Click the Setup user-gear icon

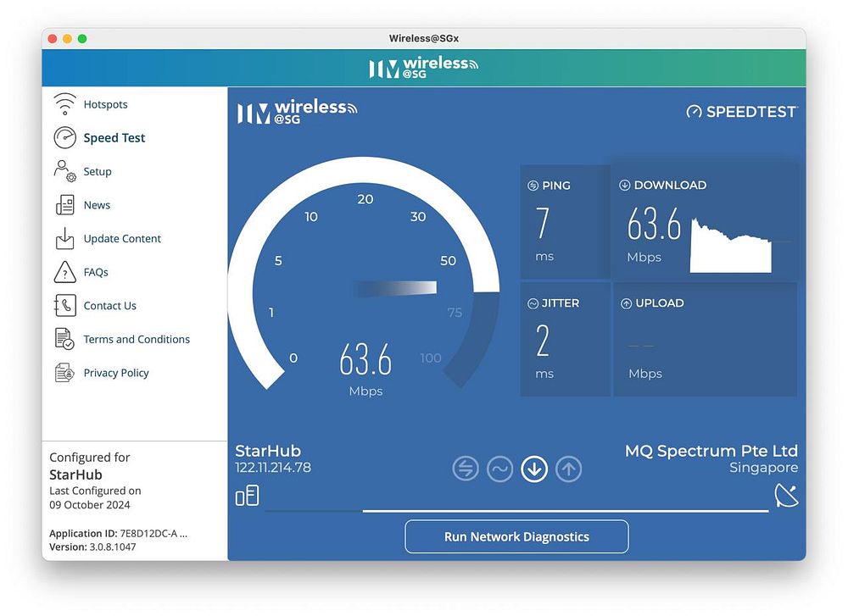click(65, 171)
